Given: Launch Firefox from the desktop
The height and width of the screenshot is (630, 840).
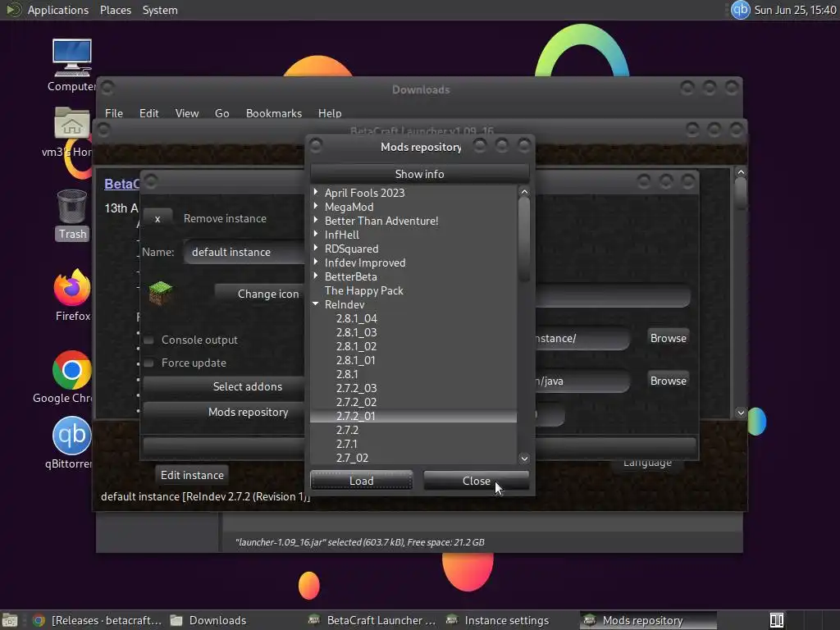Looking at the screenshot, I should coord(72,288).
